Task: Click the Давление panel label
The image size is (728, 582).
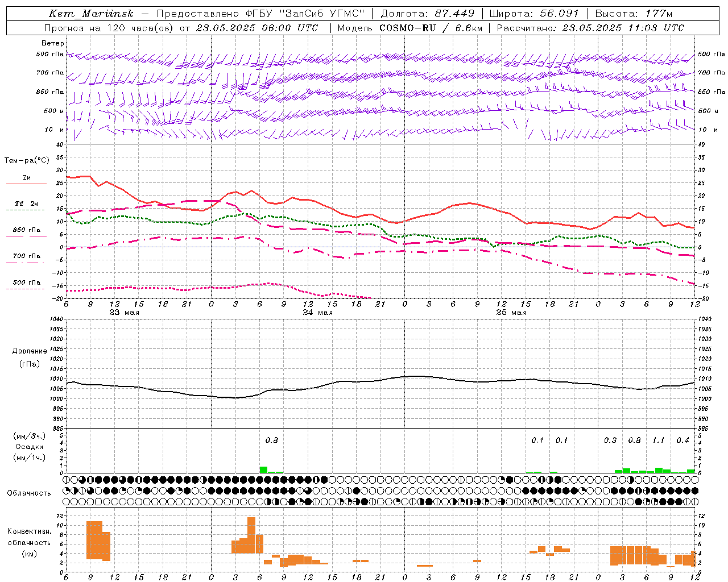Action: (30, 351)
